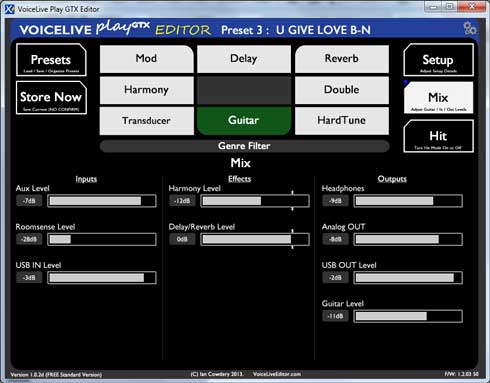Adjust the Aux Level slider
Viewport: 490px width, 383px height.
click(x=102, y=201)
